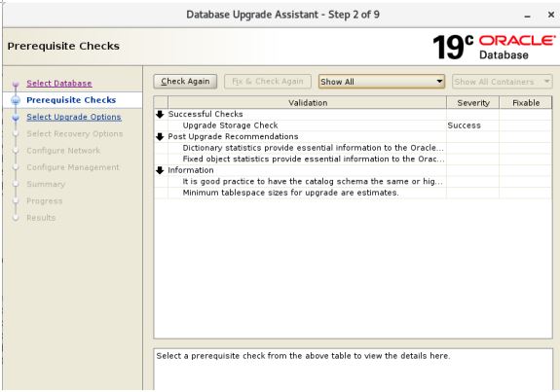This screenshot has height=392, width=560.
Task: Select the Dictionary statistics recommendation row
Action: 353,148
